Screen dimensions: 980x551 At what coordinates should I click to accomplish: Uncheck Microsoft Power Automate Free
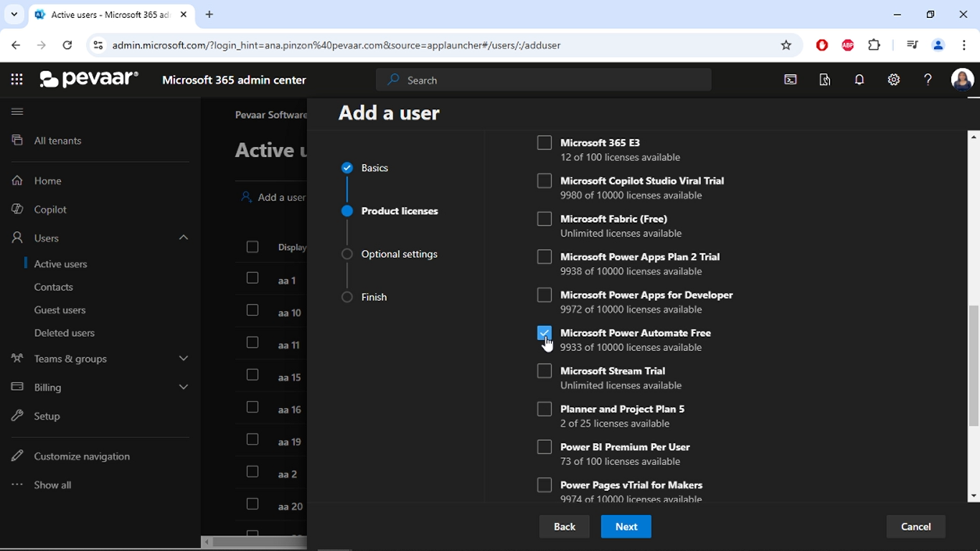(x=545, y=333)
